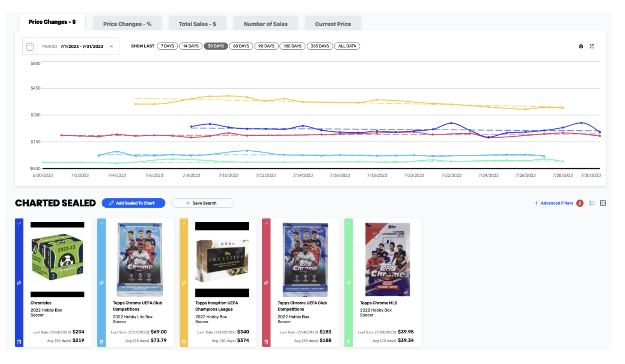Viewport: 625px width, 364px height.
Task: Select the 180 DAYS range
Action: pyautogui.click(x=292, y=46)
